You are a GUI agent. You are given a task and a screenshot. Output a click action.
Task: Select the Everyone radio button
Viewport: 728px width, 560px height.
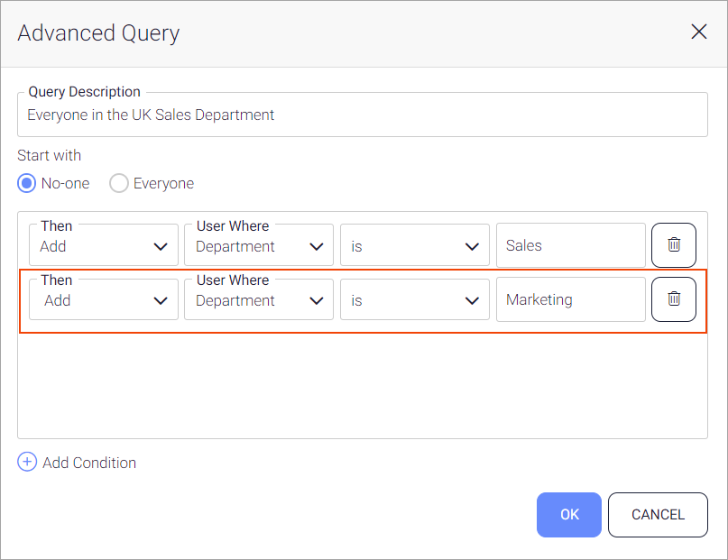(119, 183)
